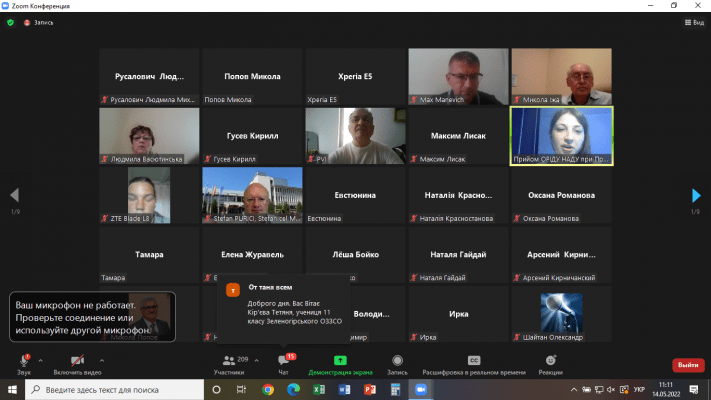Open the encryption shield info icon
Viewport: 711px width, 400px height.
pyautogui.click(x=10, y=22)
